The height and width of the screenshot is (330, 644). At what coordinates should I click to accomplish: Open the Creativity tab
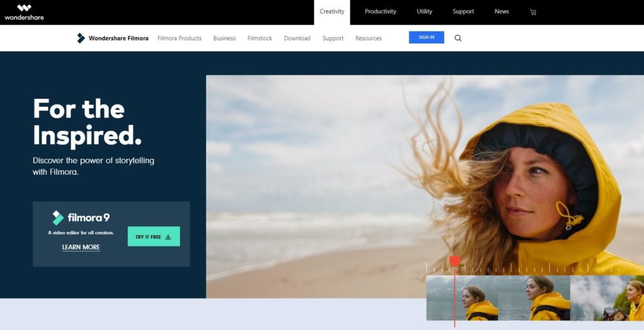[x=332, y=12]
